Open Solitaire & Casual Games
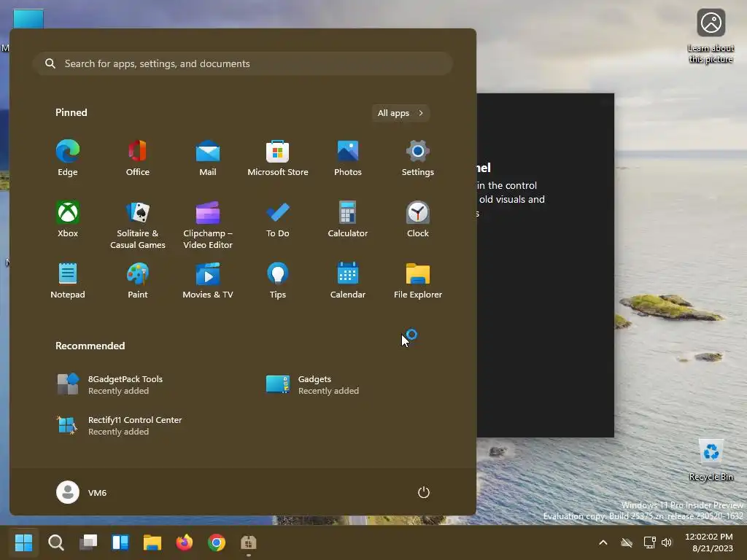Viewport: 747px width, 560px height. point(138,225)
